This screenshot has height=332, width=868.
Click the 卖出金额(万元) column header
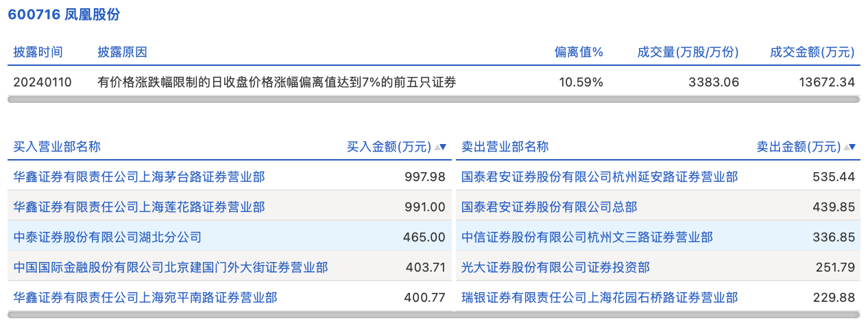tap(798, 147)
